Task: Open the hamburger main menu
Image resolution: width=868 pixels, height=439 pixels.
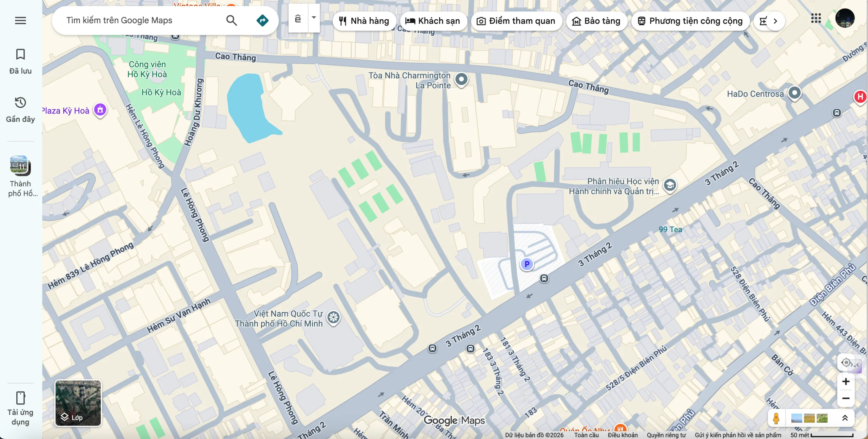Action: pyautogui.click(x=20, y=21)
